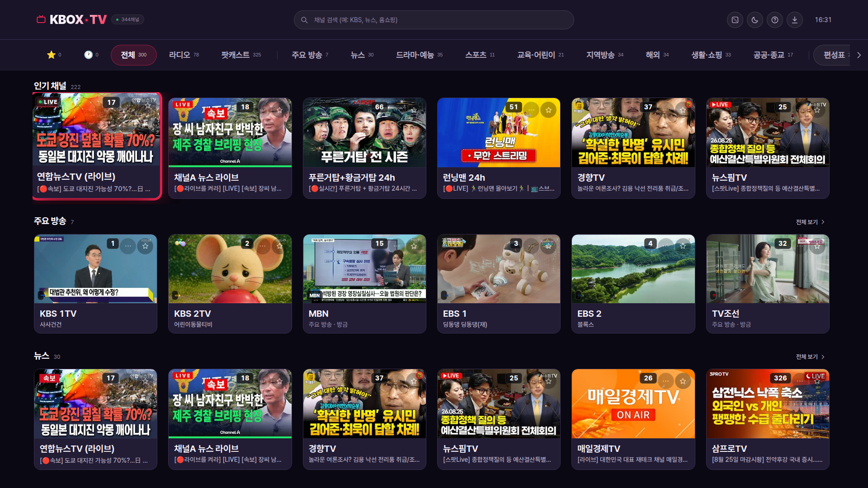The width and height of the screenshot is (868, 488).
Task: Switch to the 스포츠 tab
Action: click(x=480, y=55)
